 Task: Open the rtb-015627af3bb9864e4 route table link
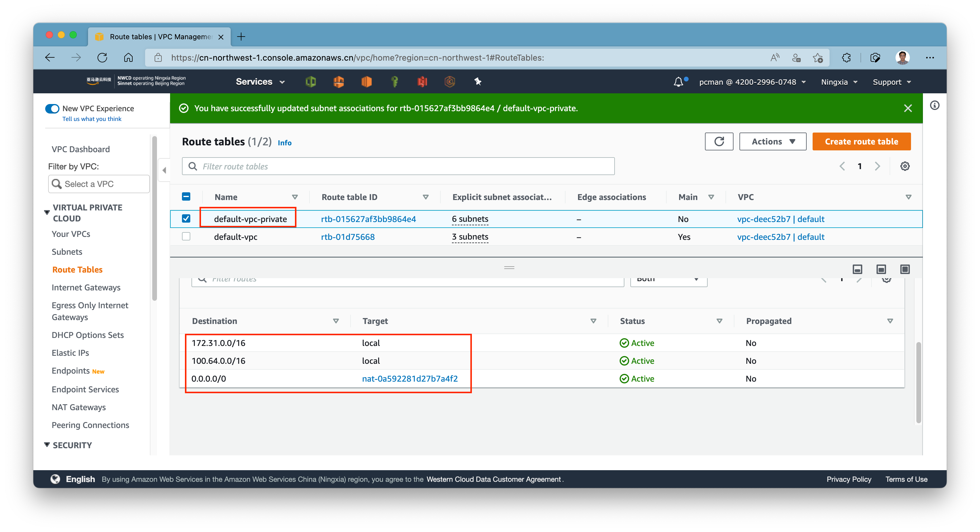click(368, 219)
